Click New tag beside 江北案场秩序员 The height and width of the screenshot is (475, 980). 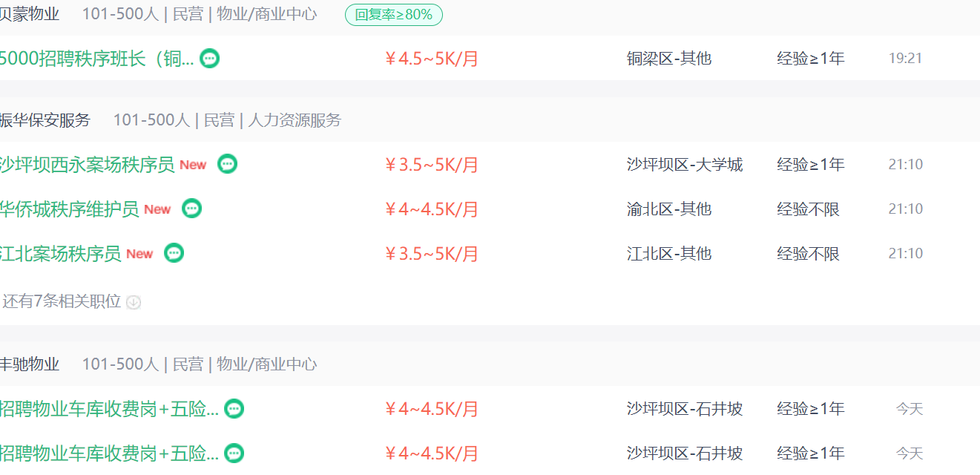[x=139, y=254]
